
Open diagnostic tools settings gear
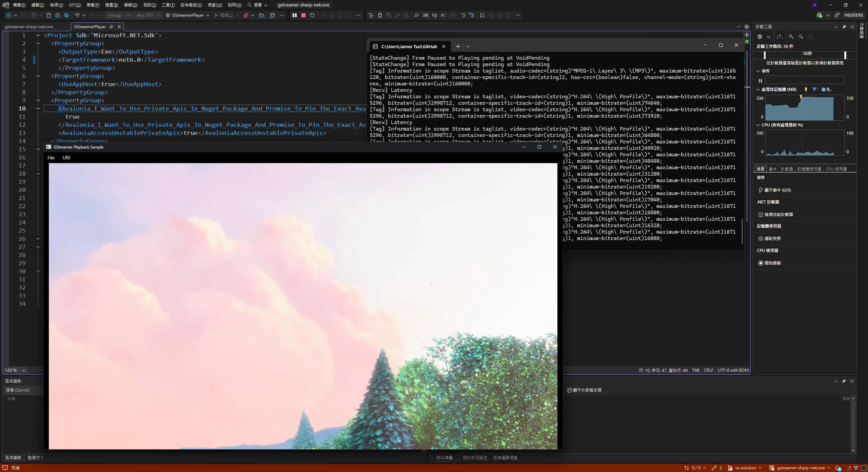click(760, 37)
